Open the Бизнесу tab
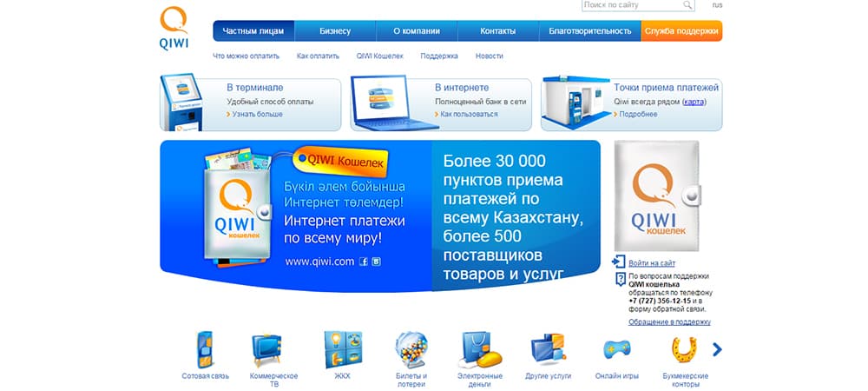Screen dimensions: 868x391 [335, 31]
